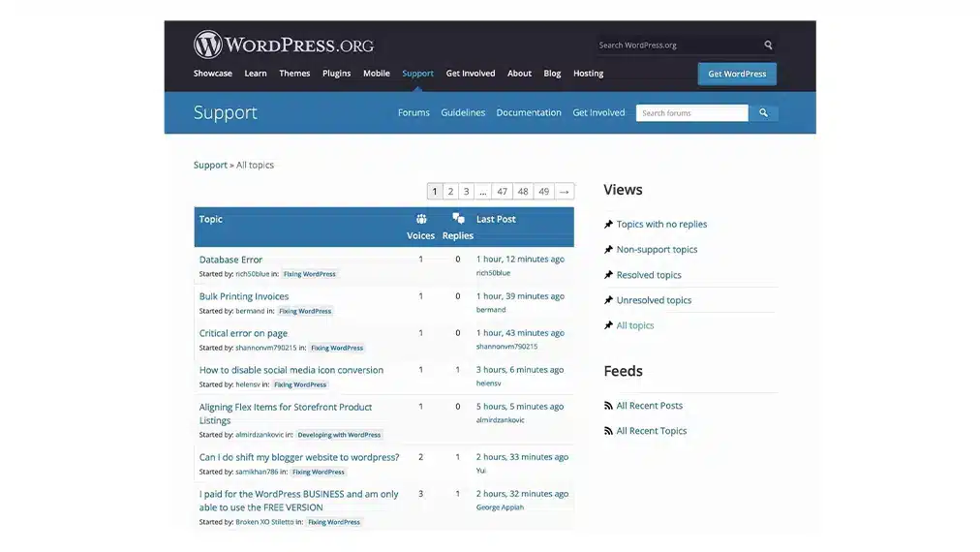The height and width of the screenshot is (552, 980).
Task: Click 3 hours, 6 minutes ago last post
Action: [x=520, y=370]
